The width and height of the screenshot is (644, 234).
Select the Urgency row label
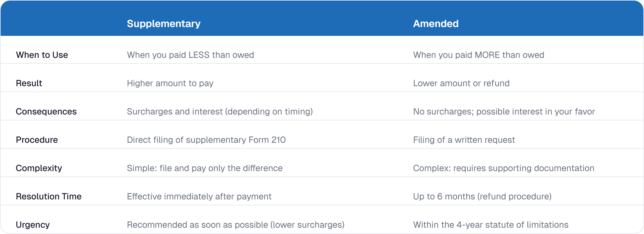(32, 225)
